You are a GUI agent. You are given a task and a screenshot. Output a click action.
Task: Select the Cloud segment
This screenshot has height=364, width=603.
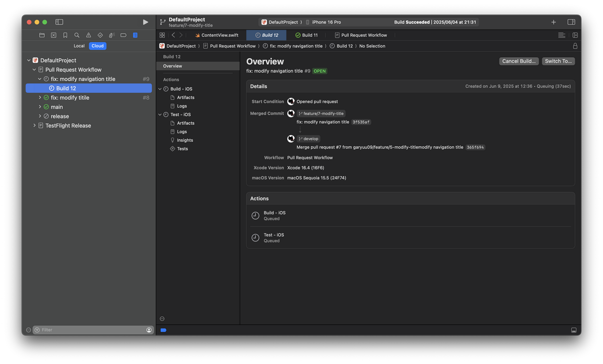(x=97, y=46)
